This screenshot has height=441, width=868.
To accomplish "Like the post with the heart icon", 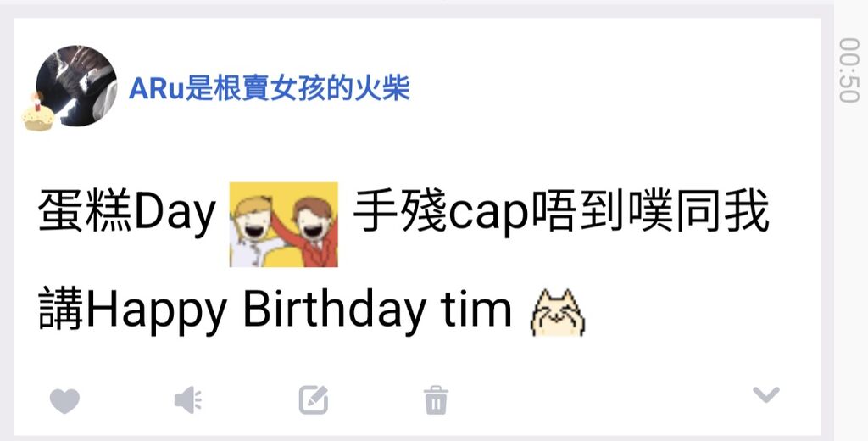I will coord(64,400).
